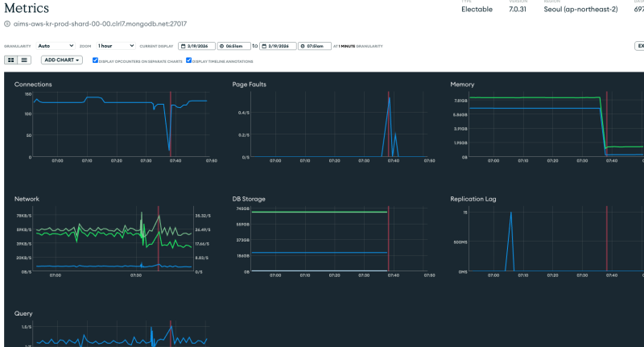Open the Granularity Auto dropdown
Viewport: 644px width, 347px height.
click(56, 46)
